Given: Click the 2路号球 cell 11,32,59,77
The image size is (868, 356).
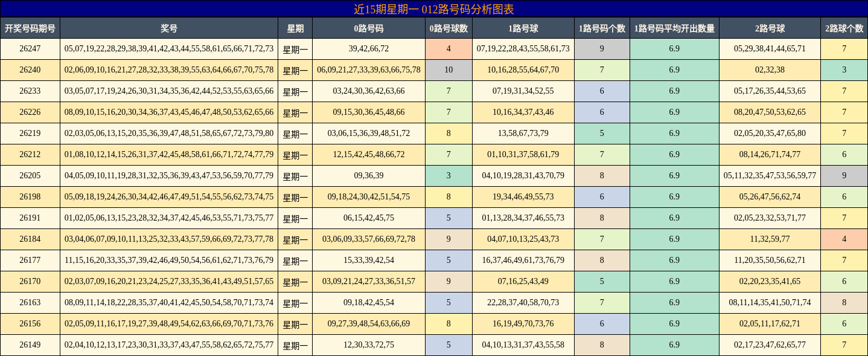Looking at the screenshot, I should 770,239.
